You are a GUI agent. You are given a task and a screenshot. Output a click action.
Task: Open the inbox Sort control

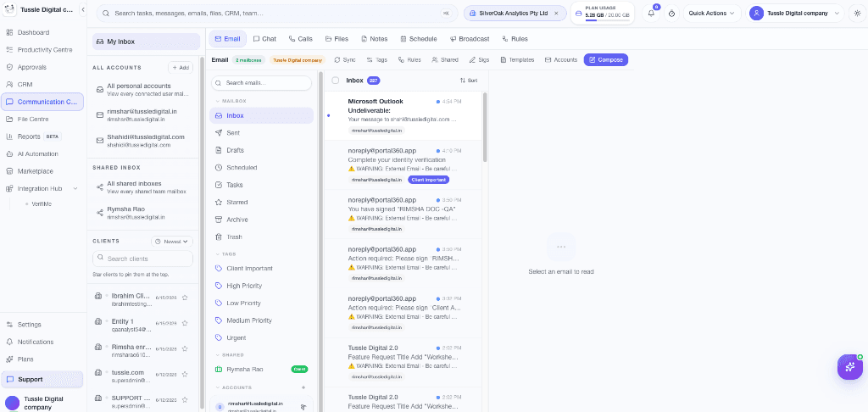click(x=468, y=81)
